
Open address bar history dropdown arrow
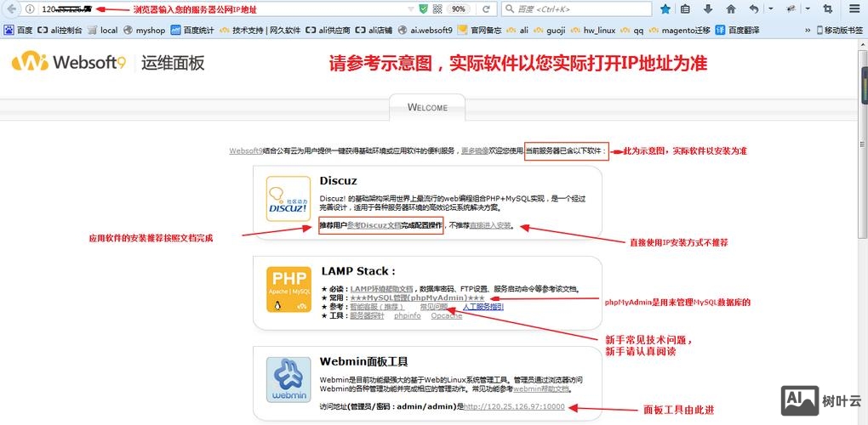[411, 9]
